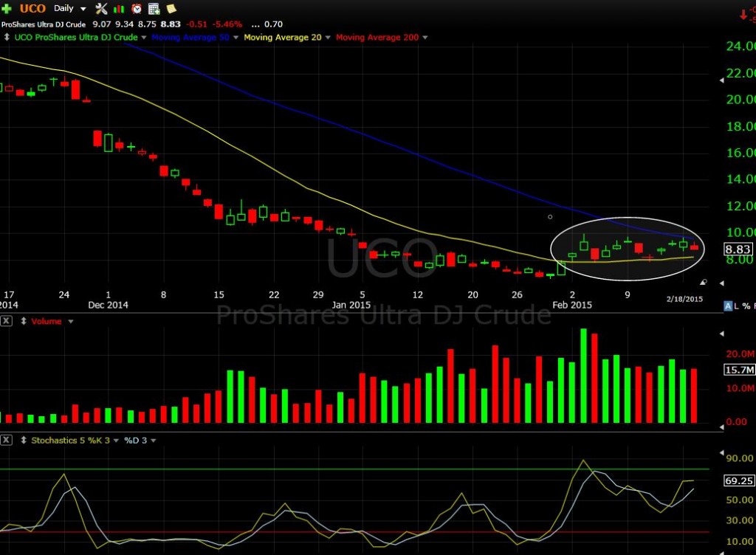Expand UCO ProShares Ultra DJ Crude menu
The height and width of the screenshot is (555, 756).
pyautogui.click(x=144, y=38)
